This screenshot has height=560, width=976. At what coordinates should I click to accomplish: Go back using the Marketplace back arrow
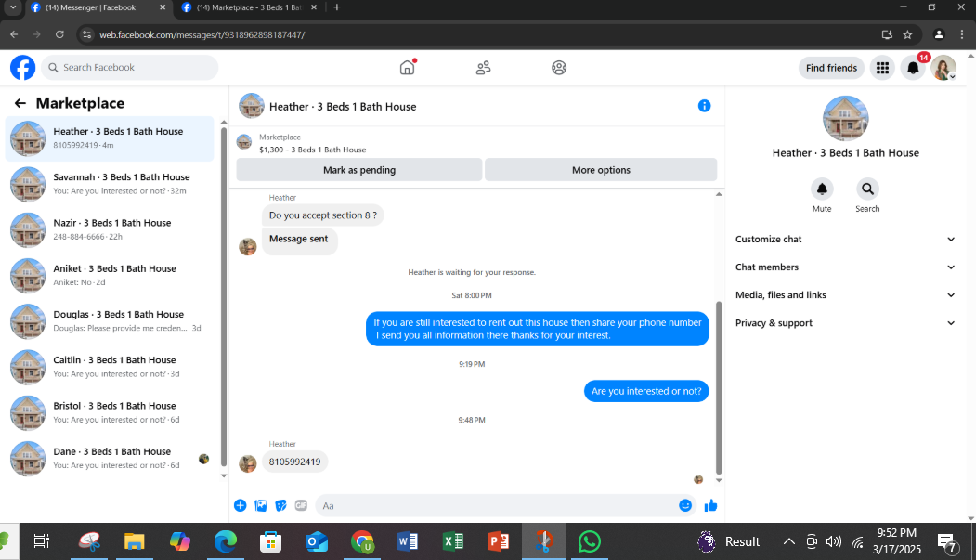click(x=20, y=103)
